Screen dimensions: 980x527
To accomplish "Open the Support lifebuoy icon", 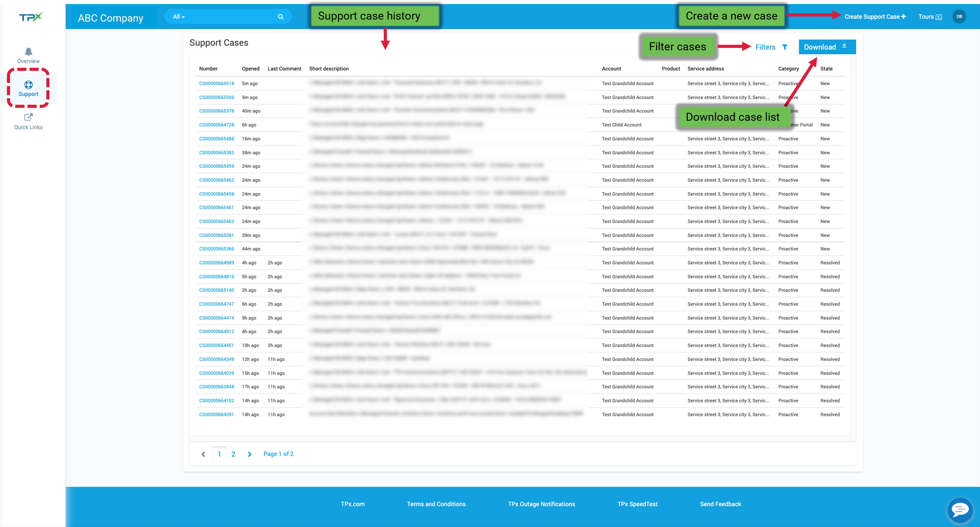I will [x=29, y=84].
